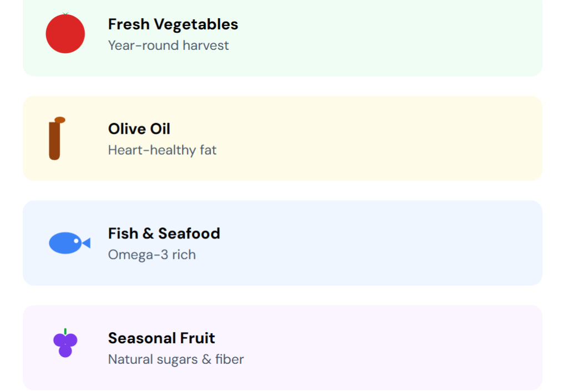This screenshot has height=392, width=568.
Task: Click the purple grapes icon
Action: (x=65, y=345)
